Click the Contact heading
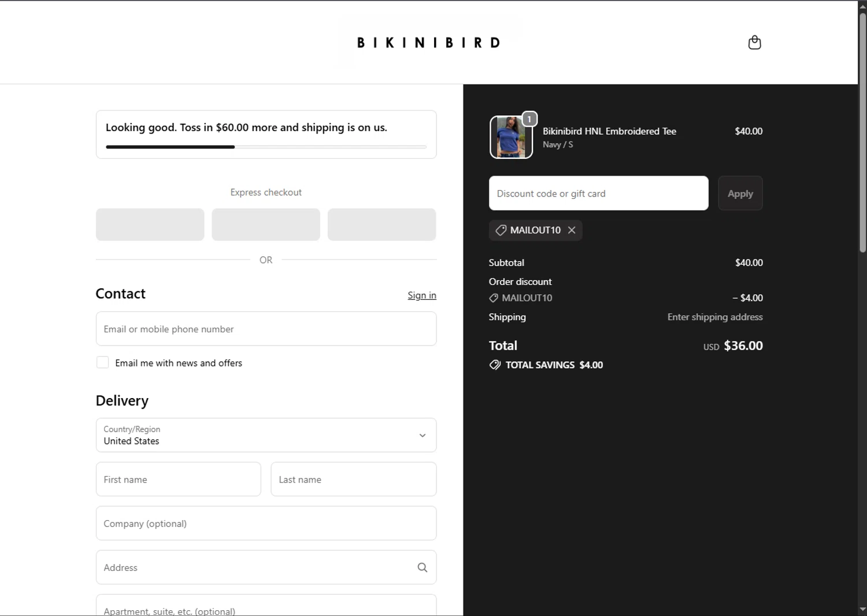Viewport: 867px width, 616px height. 120,294
